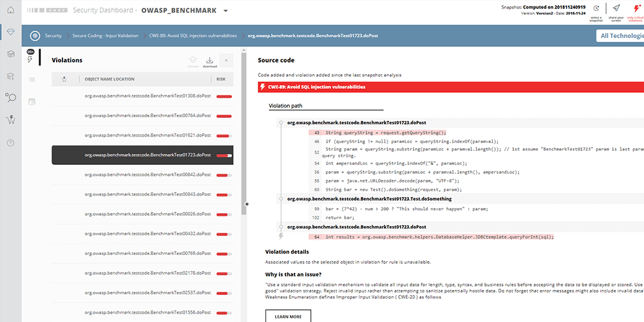
Task: Click the educate graduation cap icon
Action: pyautogui.click(x=193, y=61)
